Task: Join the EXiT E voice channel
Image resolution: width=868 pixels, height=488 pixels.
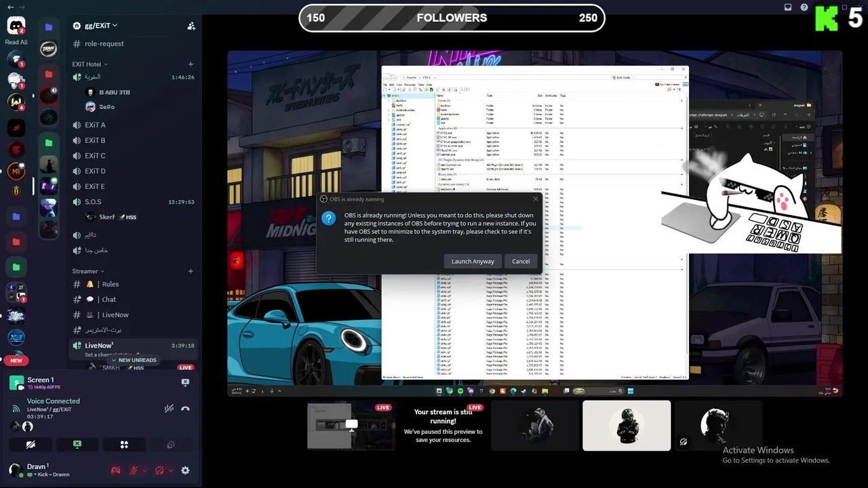Action: click(x=95, y=186)
